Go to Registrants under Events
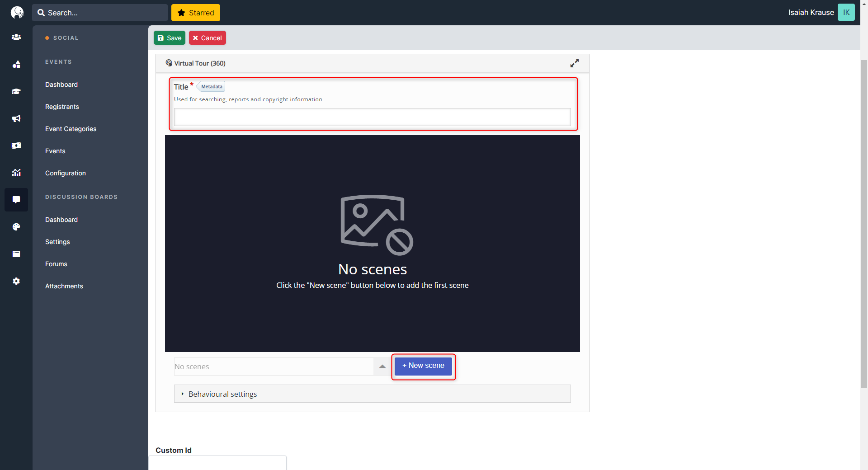The height and width of the screenshot is (470, 868). click(x=62, y=107)
